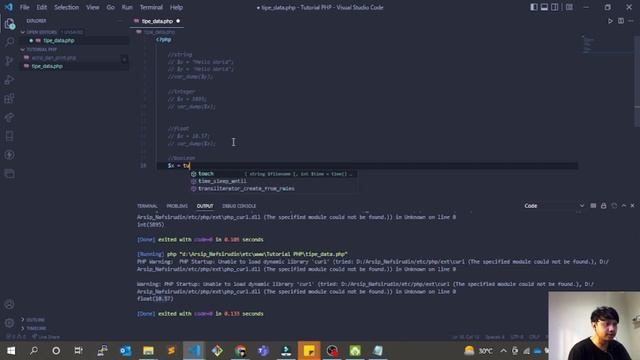Click the Visual Studio Code taskbar icon
The height and width of the screenshot is (360, 640).
(194, 351)
